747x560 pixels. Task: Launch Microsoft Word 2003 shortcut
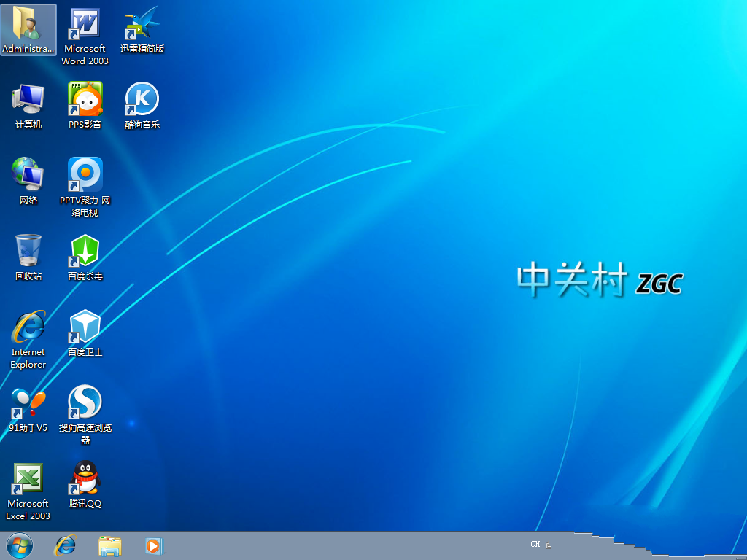(85, 36)
